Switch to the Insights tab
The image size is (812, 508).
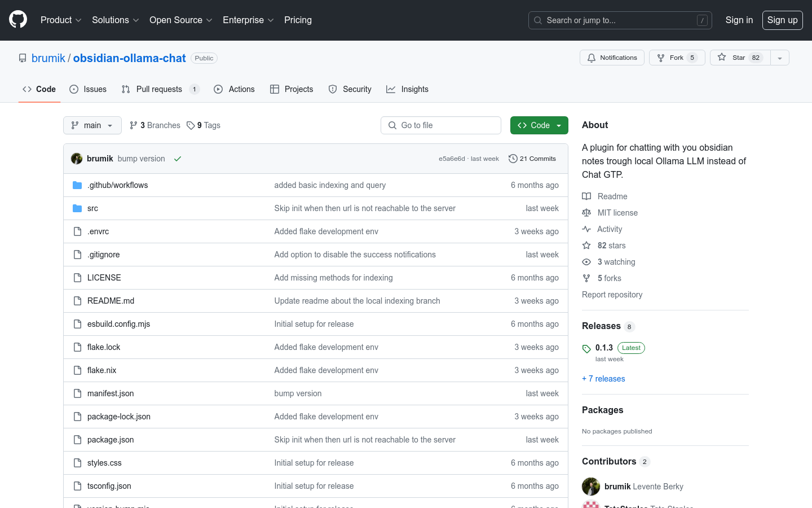click(x=407, y=89)
